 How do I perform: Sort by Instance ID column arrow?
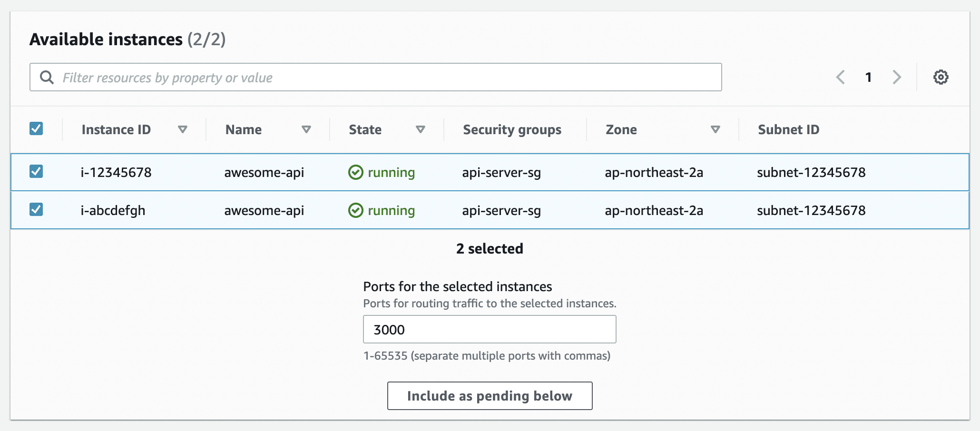(182, 129)
